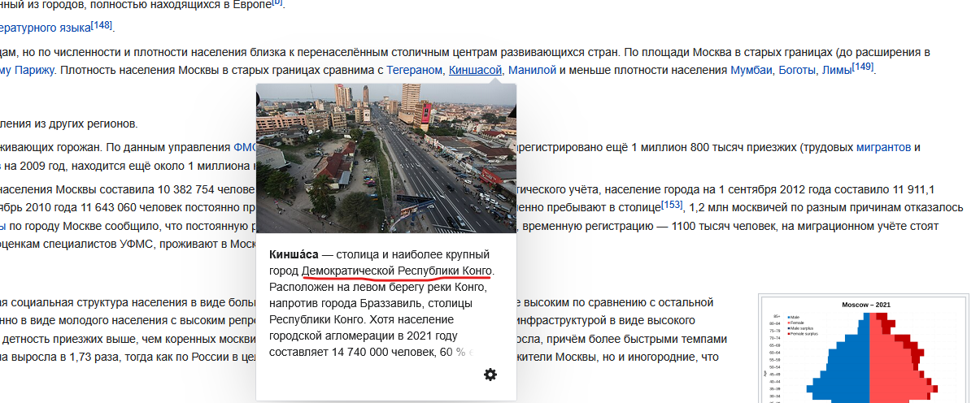This screenshot has width=980, height=403.
Task: Open the Лимы link
Action: point(836,71)
